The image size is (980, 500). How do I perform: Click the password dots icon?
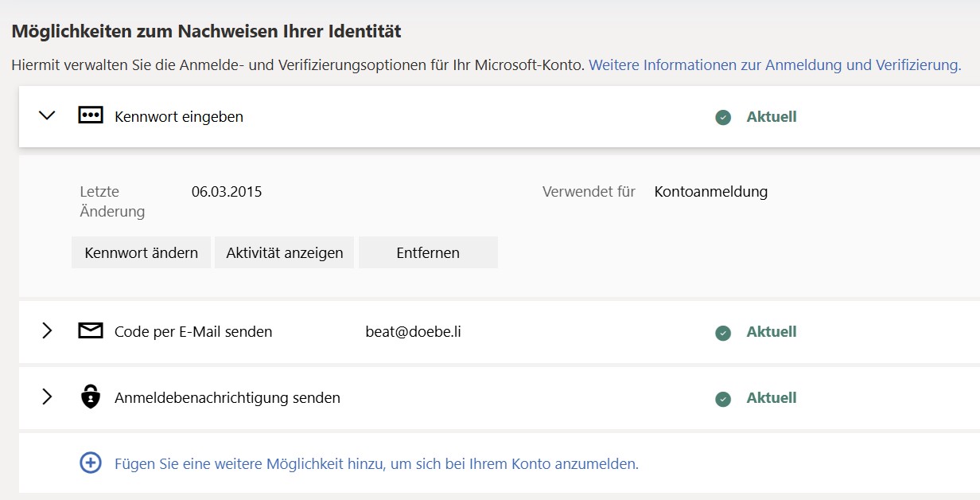coord(91,115)
